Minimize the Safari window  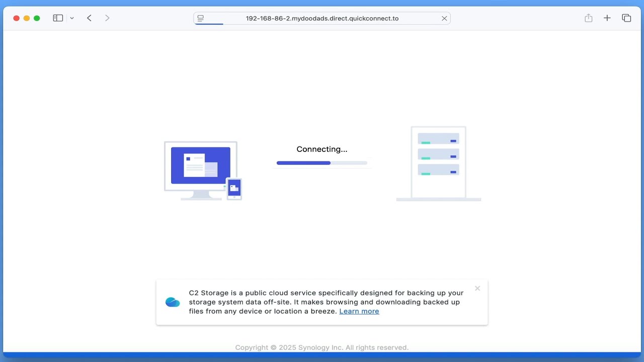27,18
